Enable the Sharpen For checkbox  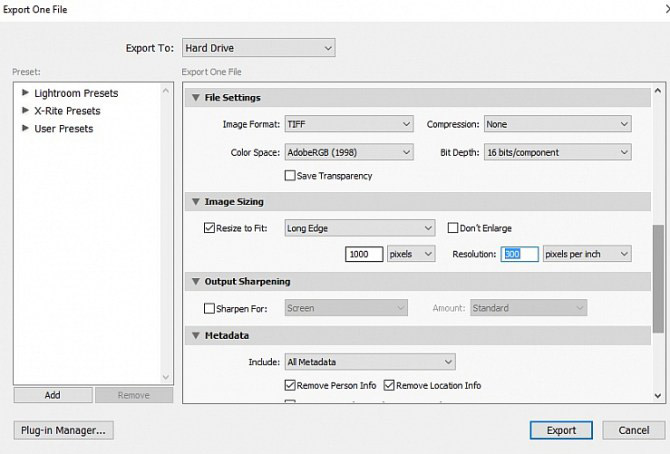click(209, 308)
